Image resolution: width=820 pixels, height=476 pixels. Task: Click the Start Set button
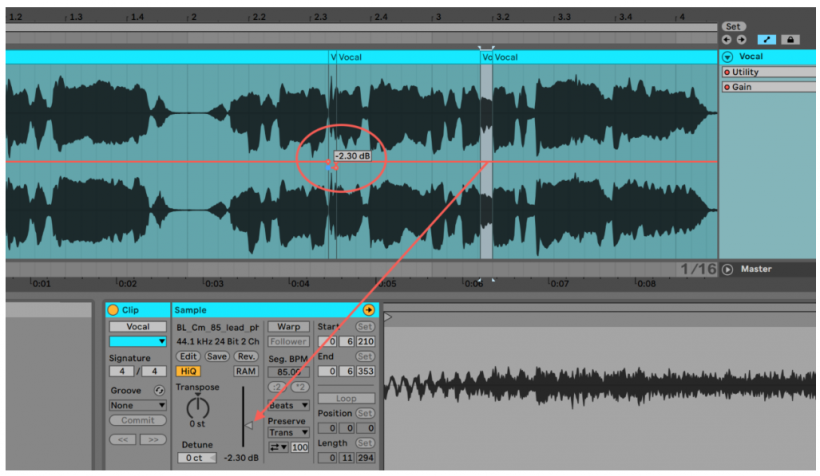click(365, 326)
